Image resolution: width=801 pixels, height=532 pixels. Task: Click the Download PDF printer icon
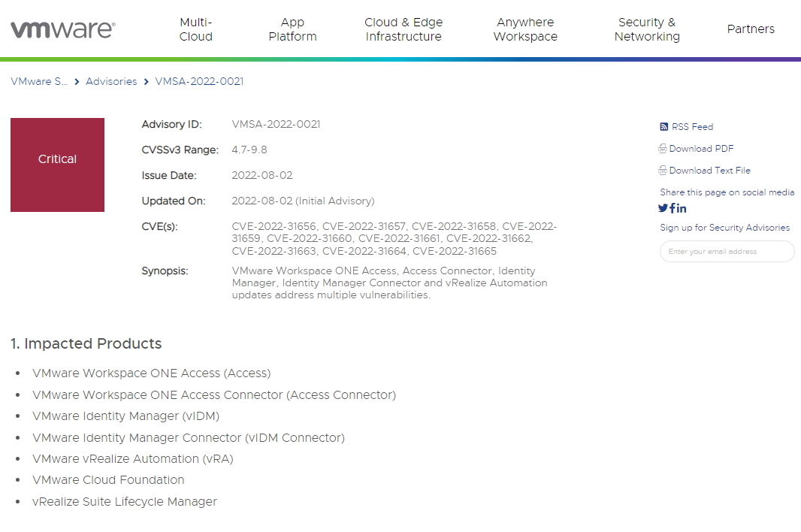coord(663,149)
